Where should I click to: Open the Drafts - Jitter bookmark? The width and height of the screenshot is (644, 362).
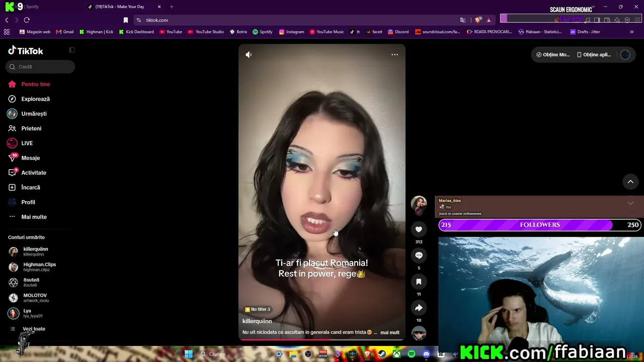[585, 32]
